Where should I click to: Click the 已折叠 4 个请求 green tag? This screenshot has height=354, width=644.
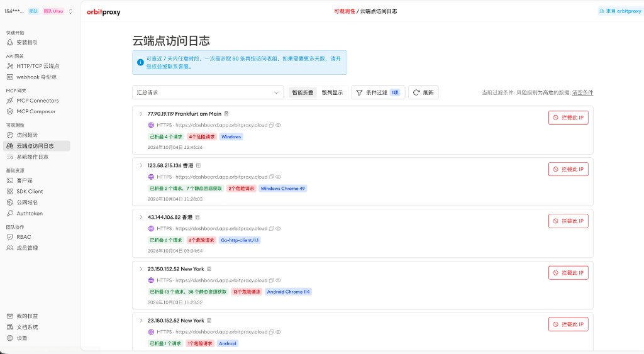(x=166, y=136)
